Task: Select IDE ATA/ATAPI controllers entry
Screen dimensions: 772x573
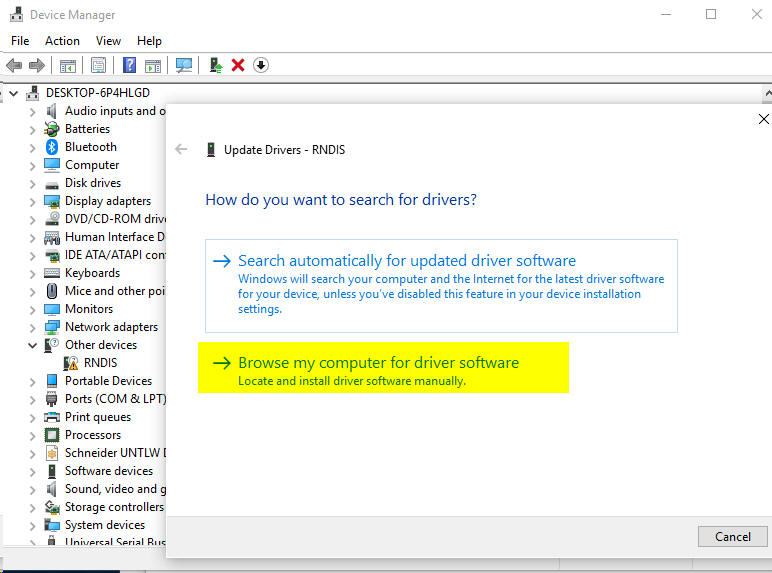Action: [x=115, y=255]
